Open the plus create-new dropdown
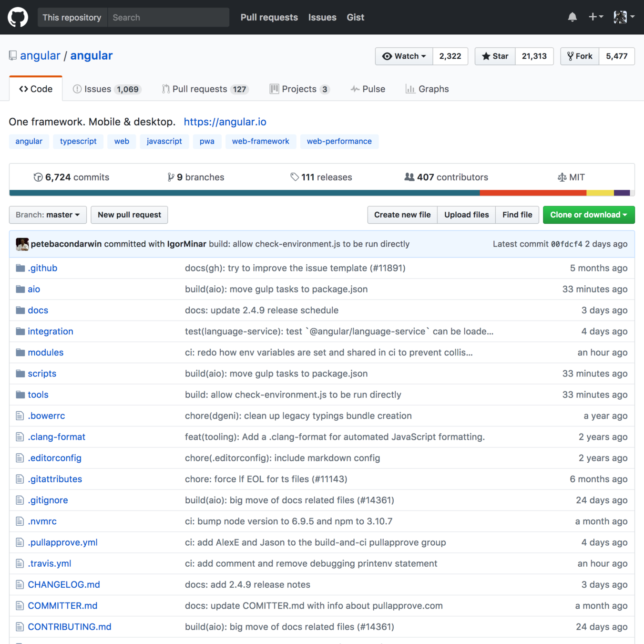Viewport: 644px width, 644px height. [x=595, y=17]
